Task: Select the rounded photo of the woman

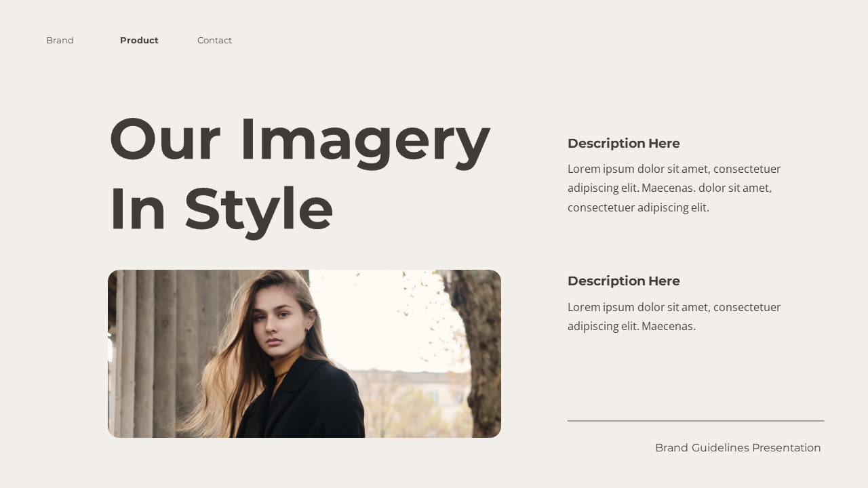Action: (x=304, y=354)
